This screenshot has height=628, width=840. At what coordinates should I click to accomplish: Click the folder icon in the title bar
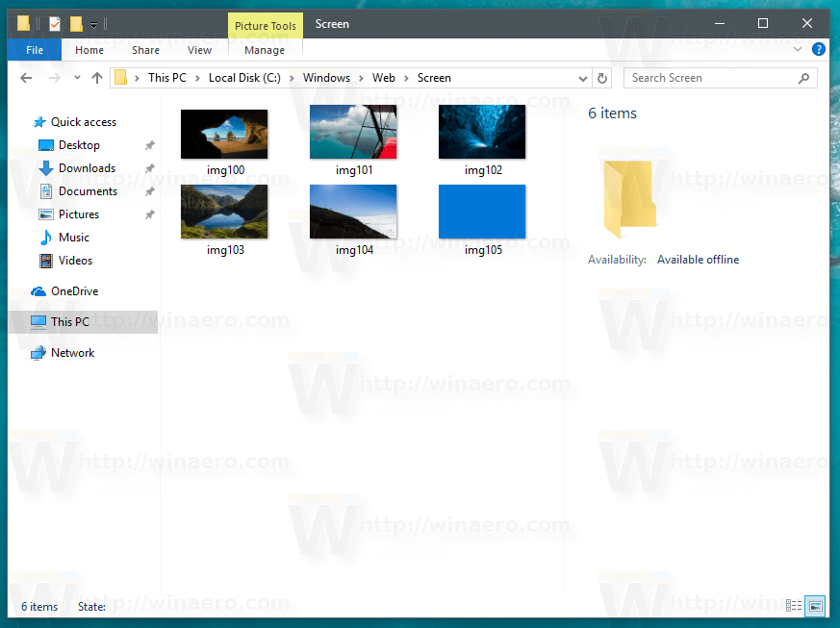[x=23, y=23]
